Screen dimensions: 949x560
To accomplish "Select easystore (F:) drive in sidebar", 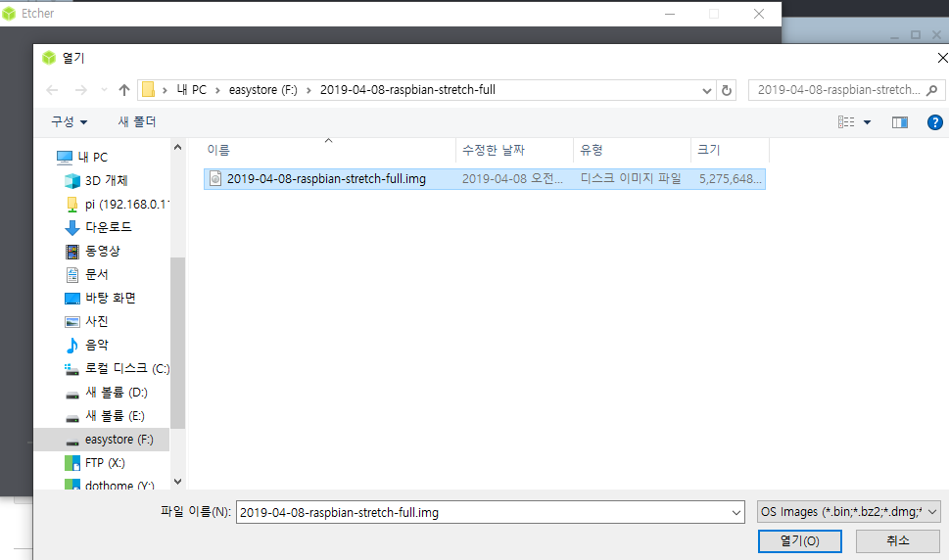I will pos(102,440).
